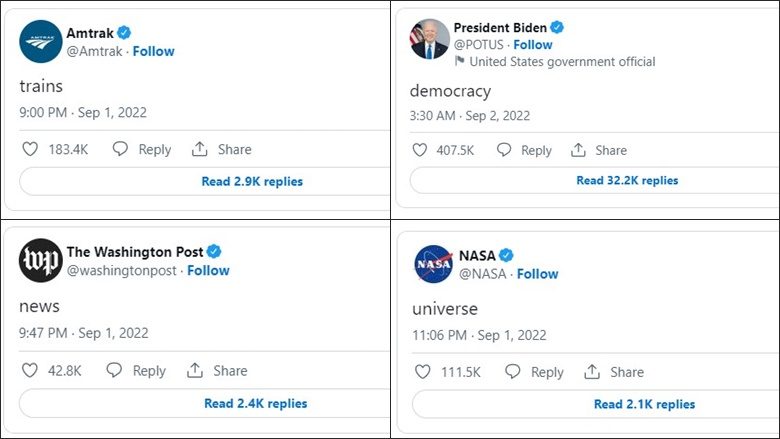Image resolution: width=780 pixels, height=439 pixels.
Task: Click the share icon on NASA's tweet
Action: point(592,372)
